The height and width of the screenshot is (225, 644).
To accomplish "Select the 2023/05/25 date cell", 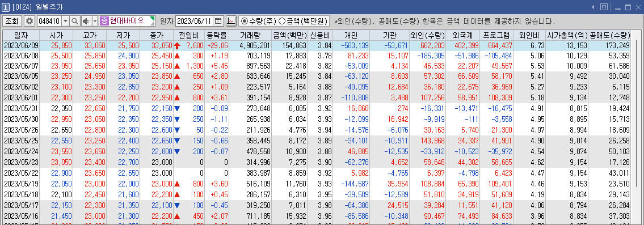I will [x=20, y=140].
